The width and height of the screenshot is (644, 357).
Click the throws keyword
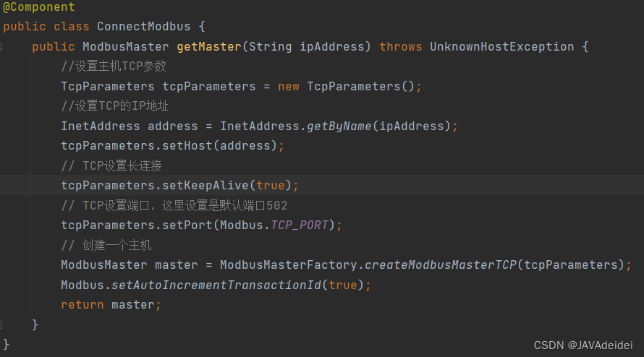click(400, 47)
